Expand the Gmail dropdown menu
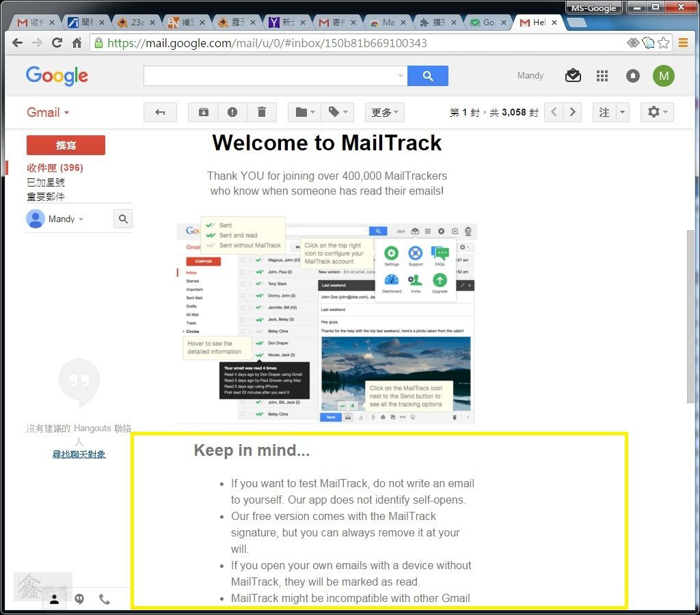Image resolution: width=700 pixels, height=615 pixels. click(48, 113)
